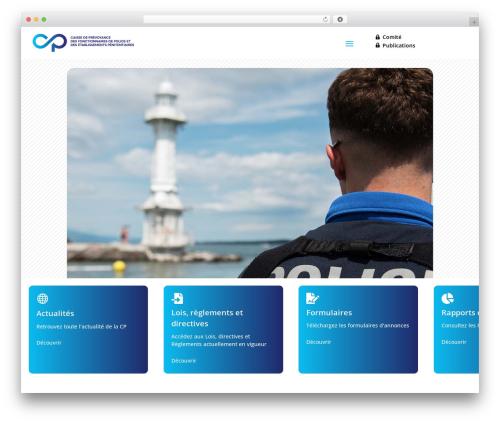Click Découvrir under Rapports

click(x=454, y=342)
